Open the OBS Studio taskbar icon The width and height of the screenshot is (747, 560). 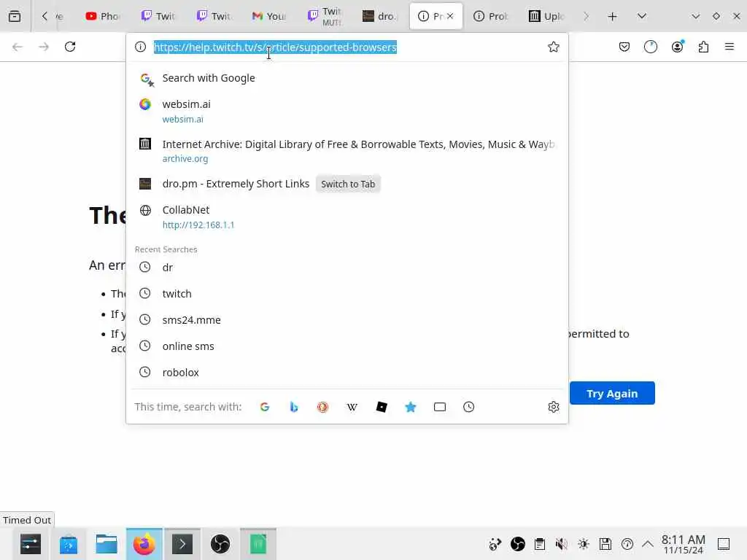pos(220,544)
